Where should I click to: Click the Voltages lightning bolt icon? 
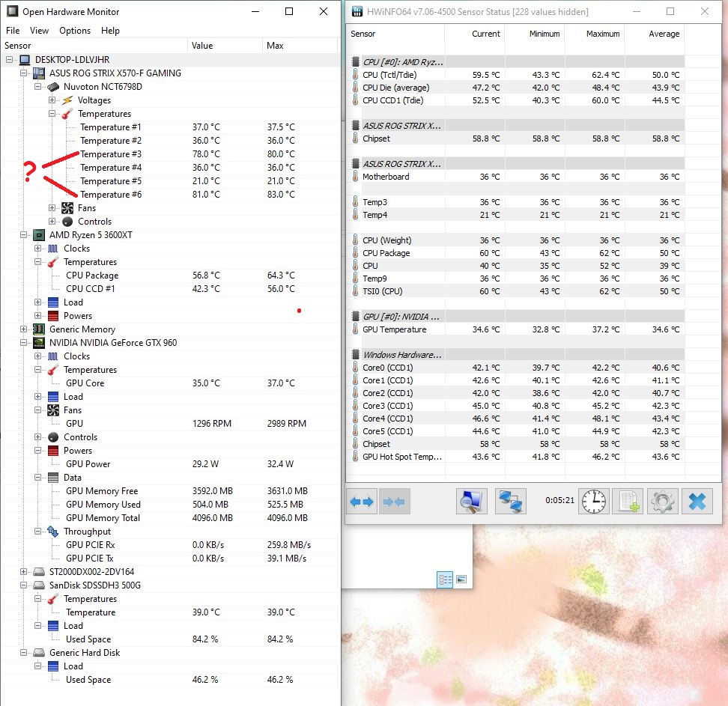(68, 100)
